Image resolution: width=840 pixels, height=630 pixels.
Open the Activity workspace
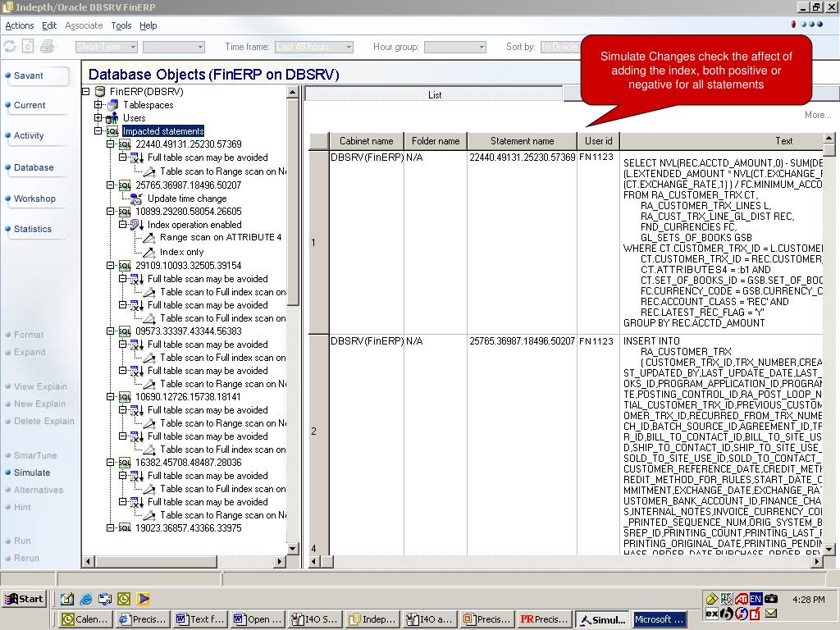click(x=36, y=135)
